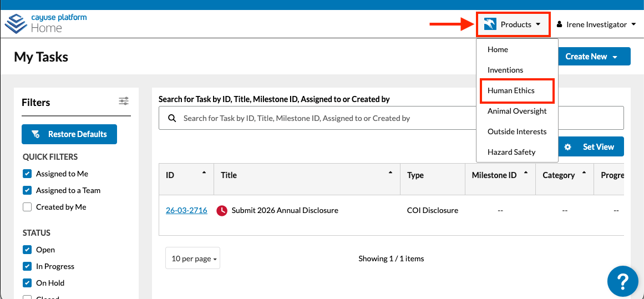Click the filter settings sliders icon
The width and height of the screenshot is (644, 299).
(124, 101)
